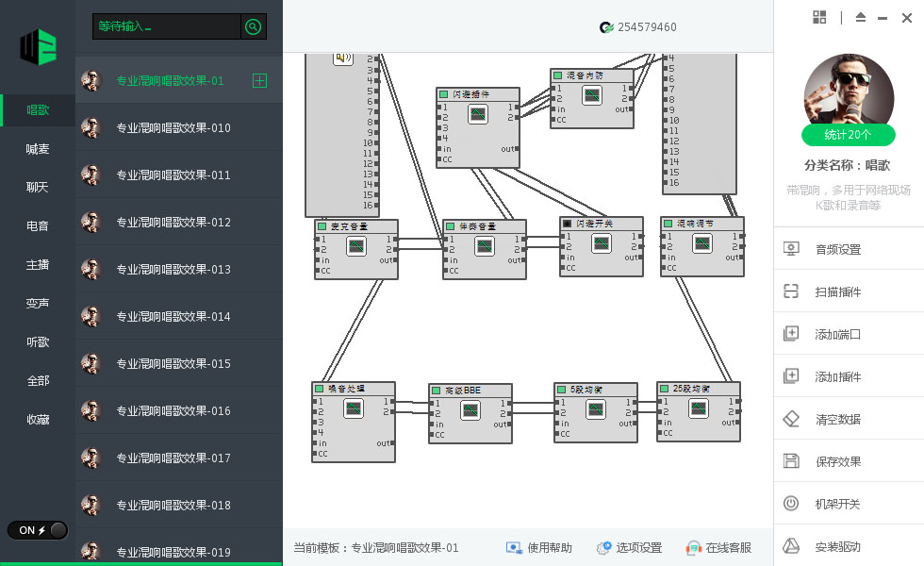Open the 闪避插件 plugin editor icon
The width and height of the screenshot is (924, 566).
click(478, 114)
